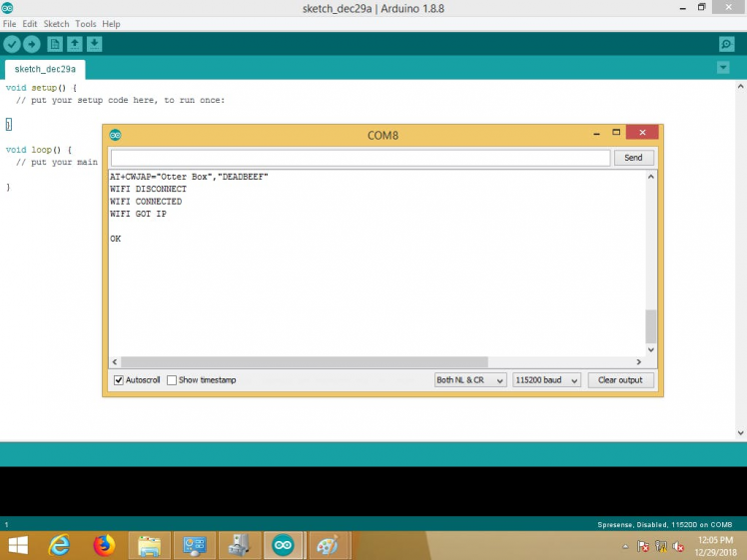Click the Arduino icon in taskbar
This screenshot has width=747, height=560.
284,545
